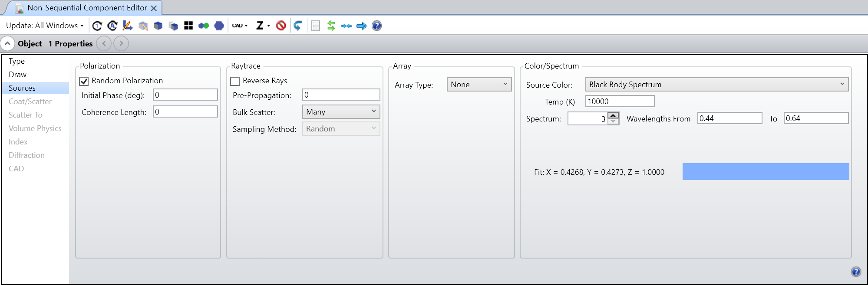This screenshot has width=868, height=285.
Task: Click the blue right arrow icon
Action: click(361, 26)
